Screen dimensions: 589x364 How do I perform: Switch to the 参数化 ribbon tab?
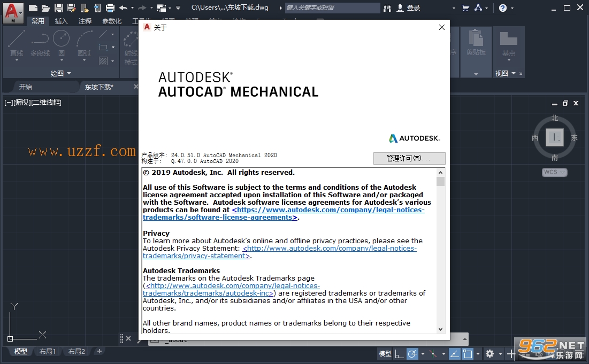tap(112, 21)
